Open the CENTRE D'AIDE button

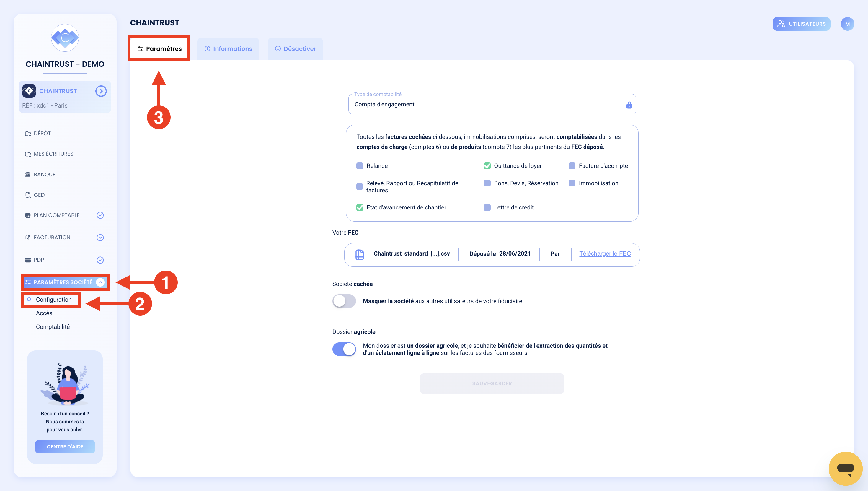pyautogui.click(x=65, y=446)
